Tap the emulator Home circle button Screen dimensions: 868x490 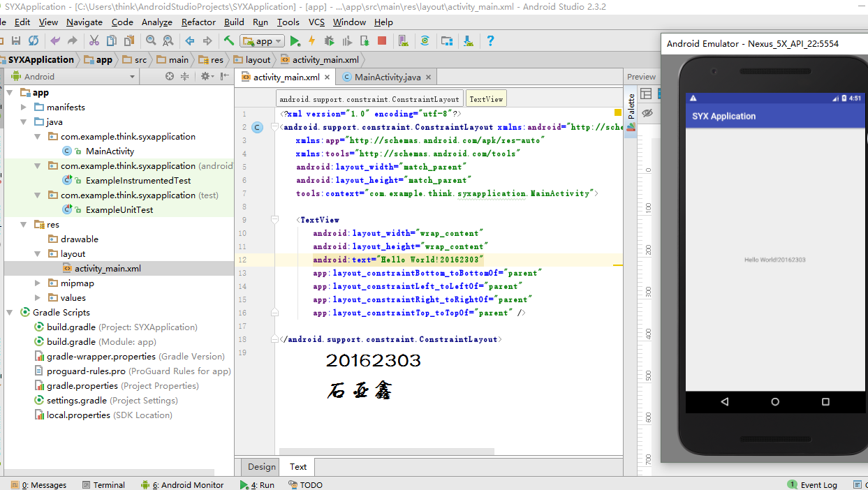(x=775, y=402)
